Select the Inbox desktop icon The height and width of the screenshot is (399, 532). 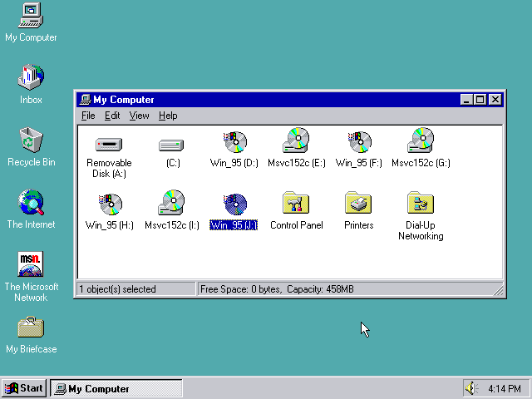tap(31, 77)
